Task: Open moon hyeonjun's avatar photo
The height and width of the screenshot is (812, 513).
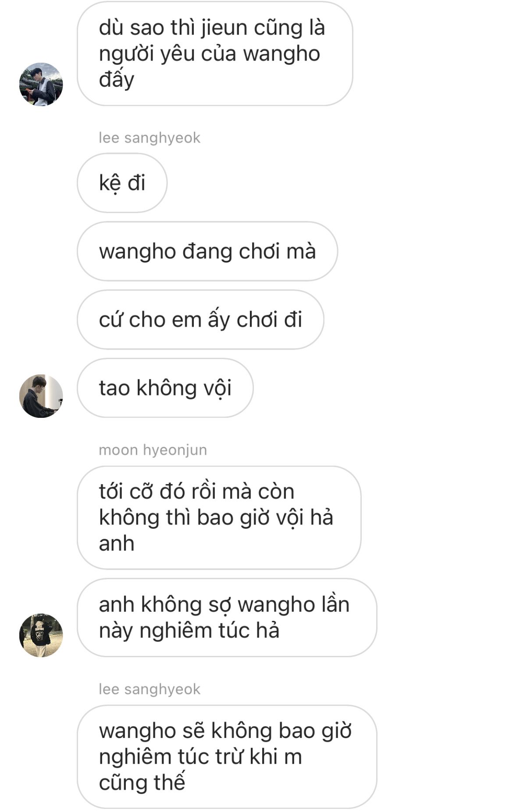Action: pos(41,635)
